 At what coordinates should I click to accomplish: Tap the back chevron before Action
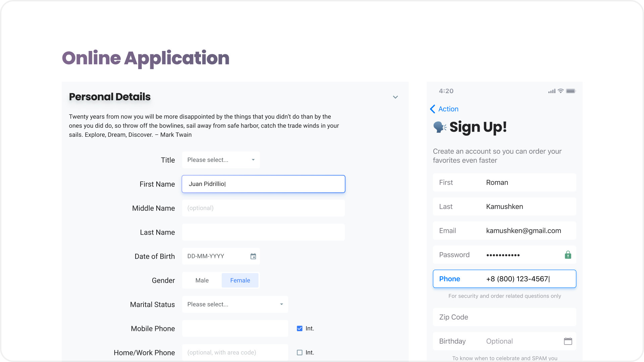point(433,109)
